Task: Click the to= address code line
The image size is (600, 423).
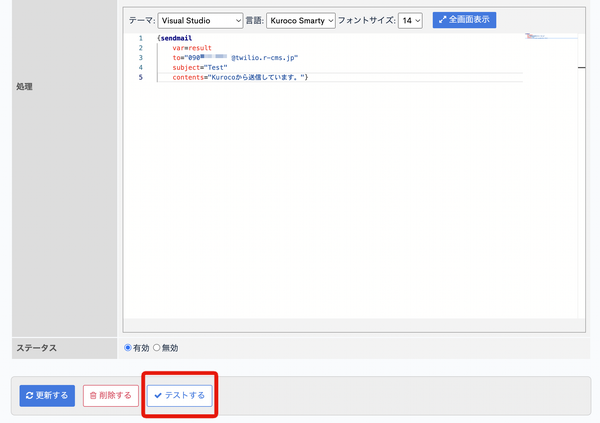Action: (x=235, y=58)
